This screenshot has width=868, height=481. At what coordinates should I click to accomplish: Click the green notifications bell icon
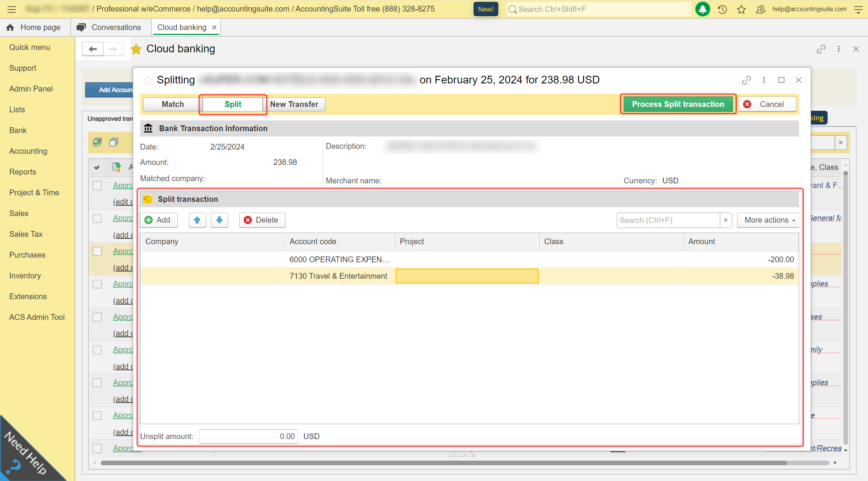[703, 9]
